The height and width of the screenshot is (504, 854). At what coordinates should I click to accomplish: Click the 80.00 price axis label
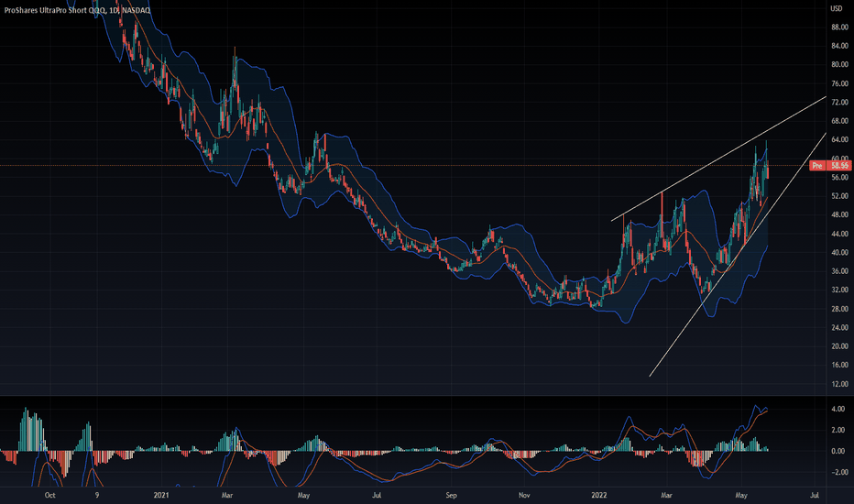[x=839, y=64]
